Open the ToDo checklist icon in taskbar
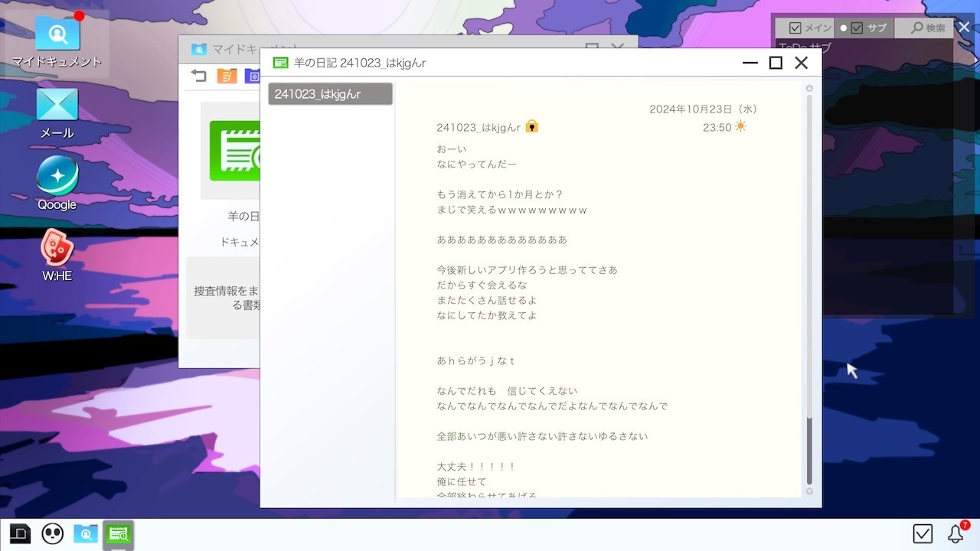 (x=923, y=533)
